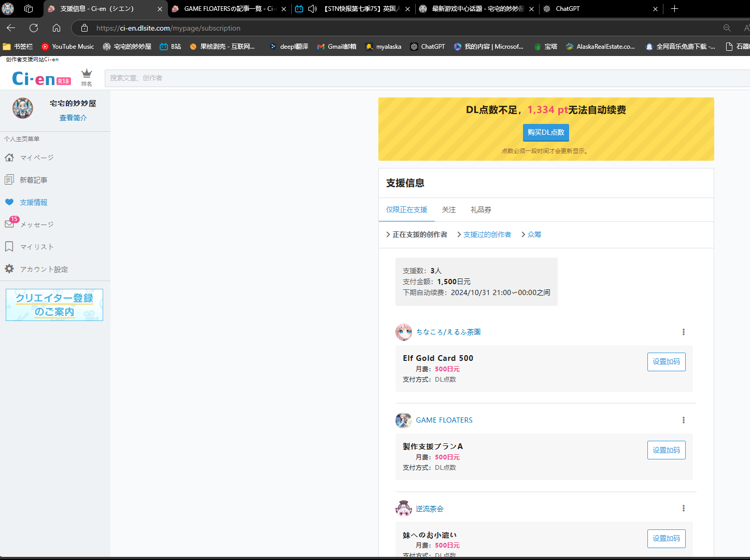Click 设置加码 for Elf Gold Card 500
750x560 pixels.
(666, 361)
